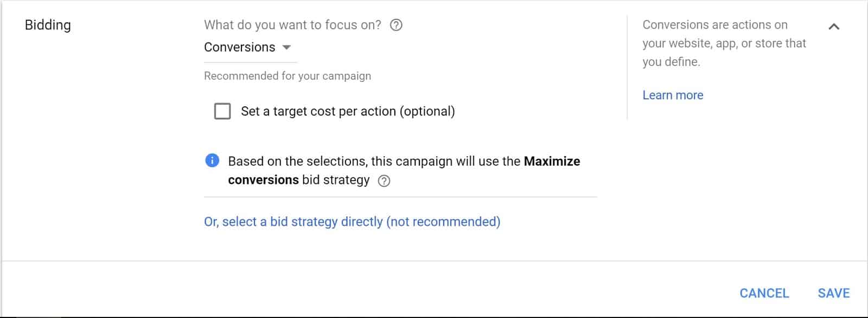The height and width of the screenshot is (318, 868).
Task: Click 'What do you want to focus on?' label
Action: click(292, 25)
